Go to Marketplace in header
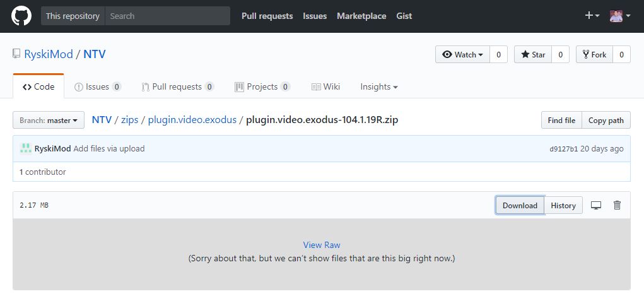 pos(361,16)
